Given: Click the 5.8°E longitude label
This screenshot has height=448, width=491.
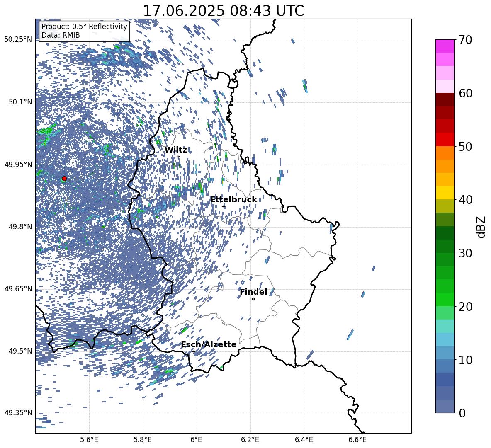Looking at the screenshot, I should (x=143, y=440).
